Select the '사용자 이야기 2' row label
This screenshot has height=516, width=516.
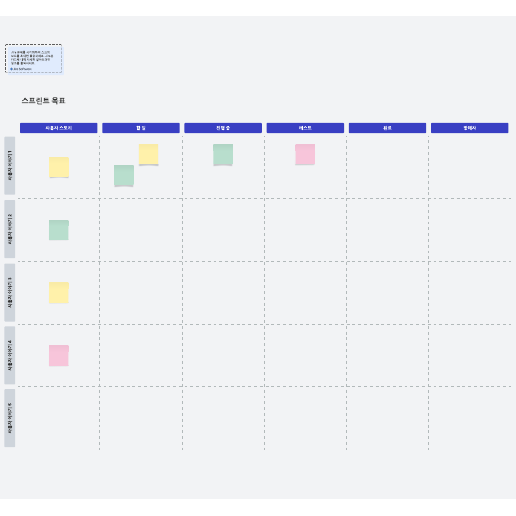[x=10, y=229]
